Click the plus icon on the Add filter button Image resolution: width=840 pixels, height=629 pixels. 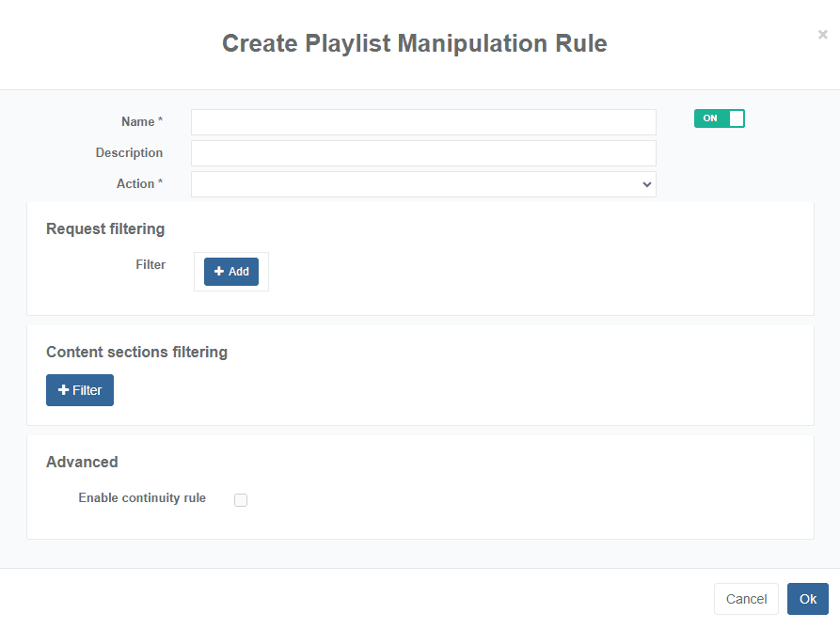tap(220, 271)
